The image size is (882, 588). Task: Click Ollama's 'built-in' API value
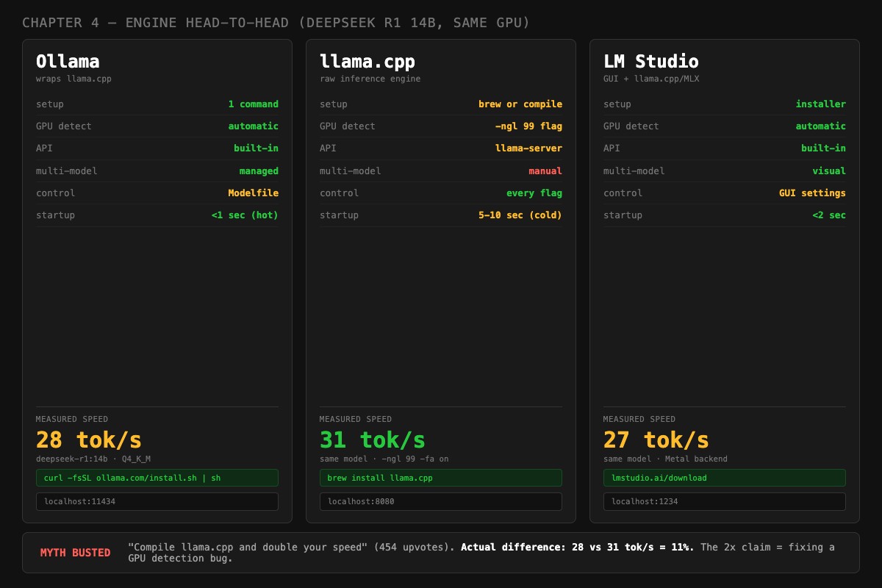257,148
